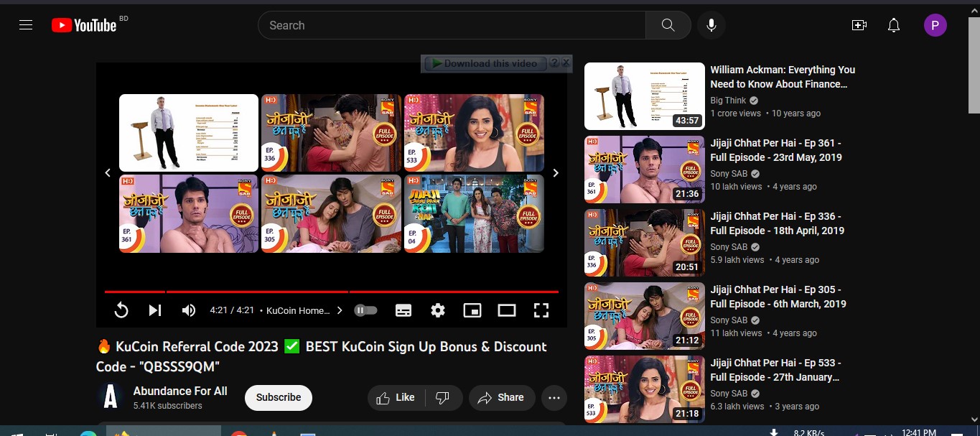Go to YouTube home via logo
The height and width of the screenshot is (436, 980).
(84, 25)
